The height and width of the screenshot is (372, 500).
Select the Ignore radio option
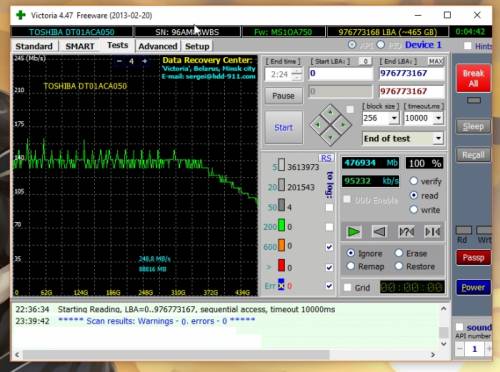[350, 253]
